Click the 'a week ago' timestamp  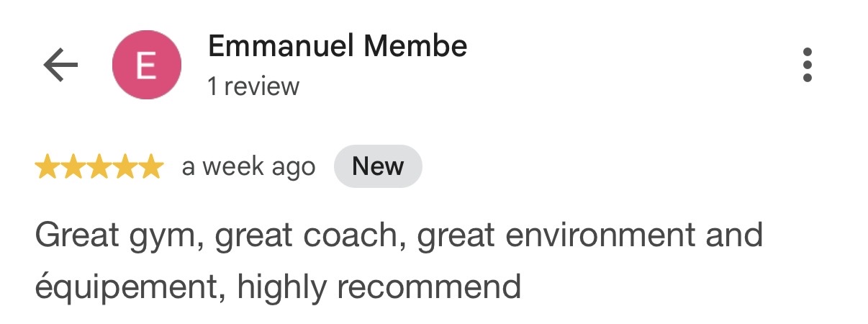248,167
